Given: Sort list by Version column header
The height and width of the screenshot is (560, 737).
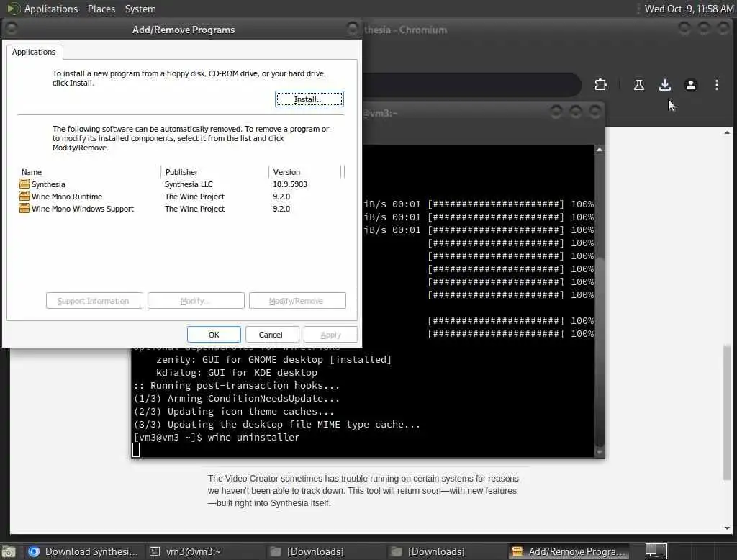Looking at the screenshot, I should 304,172.
